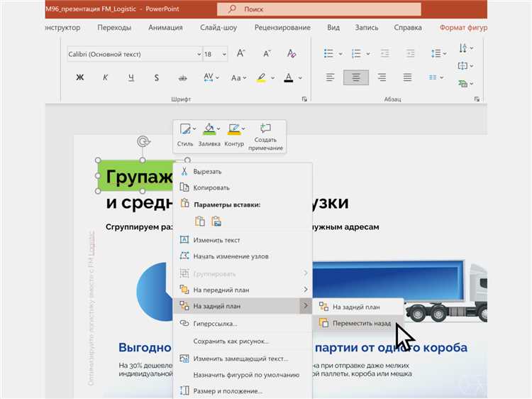The height and width of the screenshot is (399, 532).
Task: Toggle strikethrough formatting
Action: (x=182, y=78)
